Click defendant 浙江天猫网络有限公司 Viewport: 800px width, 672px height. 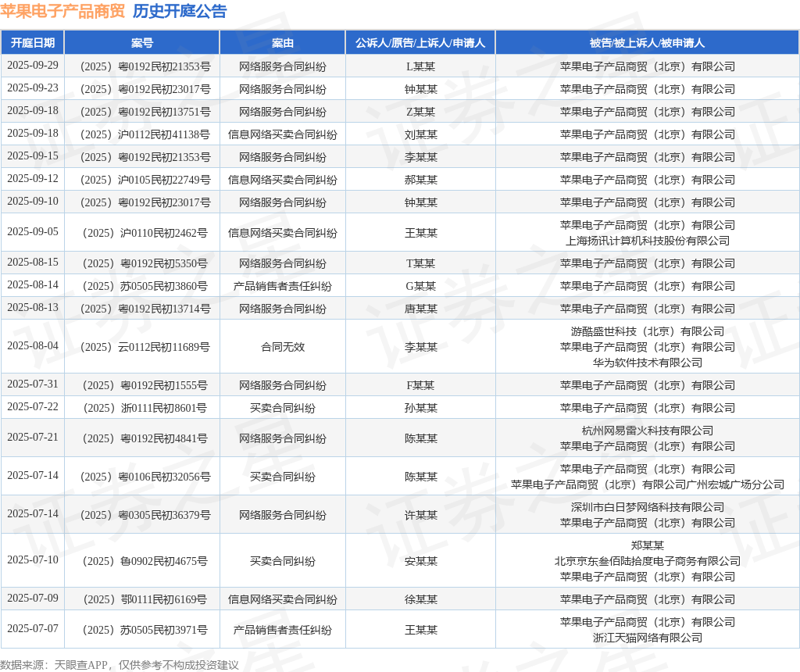tap(648, 638)
